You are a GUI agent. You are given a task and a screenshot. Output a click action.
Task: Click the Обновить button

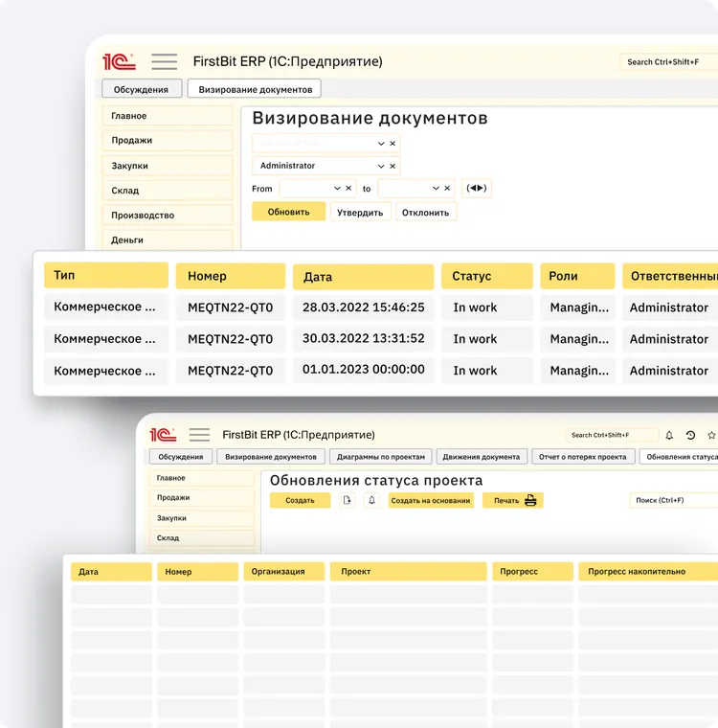(288, 212)
